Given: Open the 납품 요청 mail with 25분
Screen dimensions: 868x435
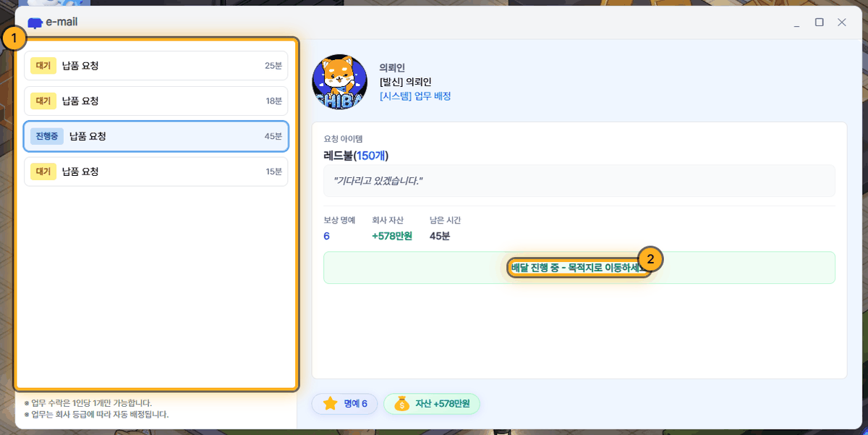Looking at the screenshot, I should 156,66.
